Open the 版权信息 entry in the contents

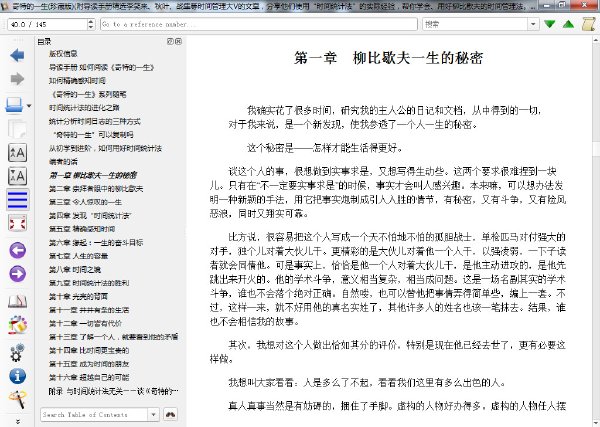pos(63,54)
